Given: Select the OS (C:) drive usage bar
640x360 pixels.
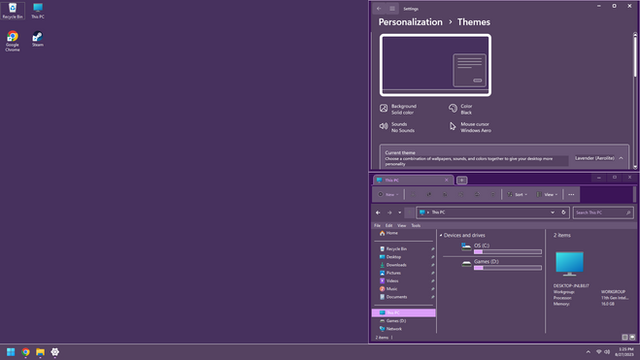Looking at the screenshot, I should 508,252.
